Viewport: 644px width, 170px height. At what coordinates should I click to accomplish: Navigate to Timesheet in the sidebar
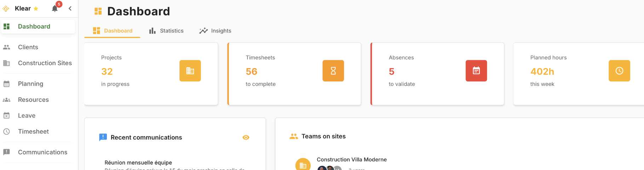[x=33, y=132]
